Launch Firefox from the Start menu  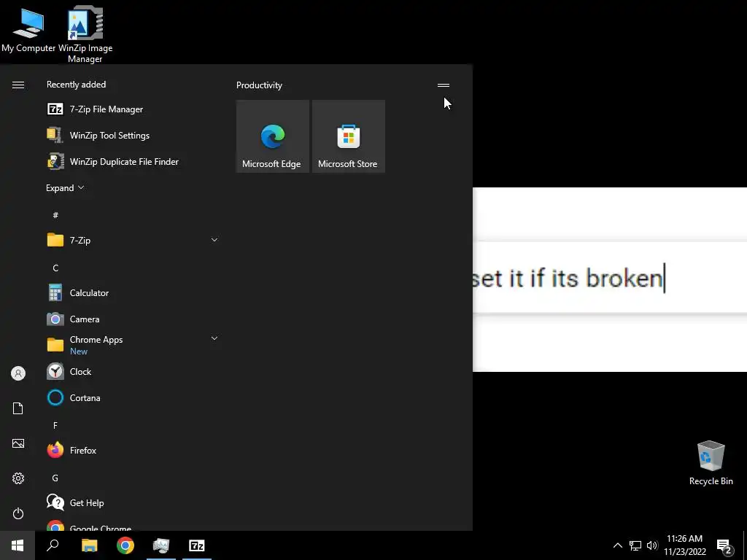pos(133,450)
